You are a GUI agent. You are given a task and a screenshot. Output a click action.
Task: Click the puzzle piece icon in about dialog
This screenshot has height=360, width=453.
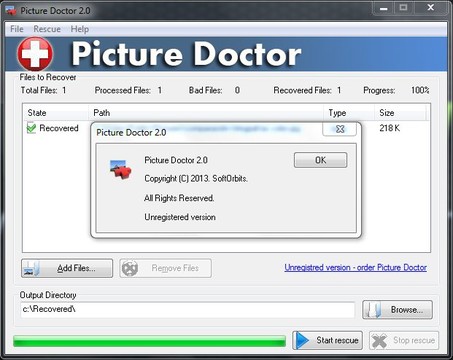point(120,169)
